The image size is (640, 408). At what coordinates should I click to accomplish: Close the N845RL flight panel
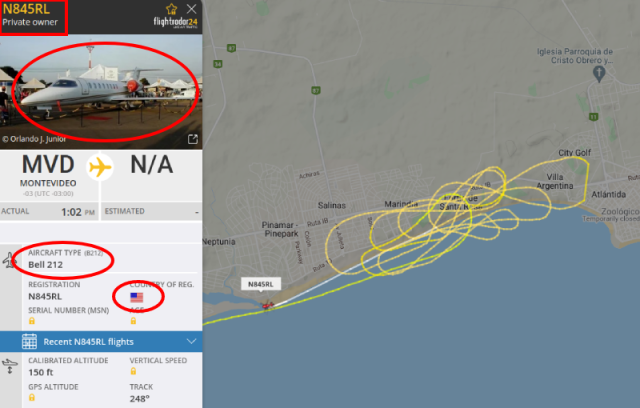coord(191,9)
